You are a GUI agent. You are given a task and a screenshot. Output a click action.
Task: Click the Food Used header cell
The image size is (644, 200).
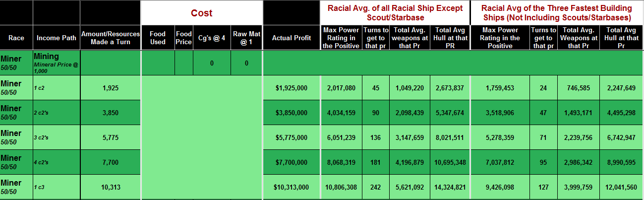click(158, 38)
